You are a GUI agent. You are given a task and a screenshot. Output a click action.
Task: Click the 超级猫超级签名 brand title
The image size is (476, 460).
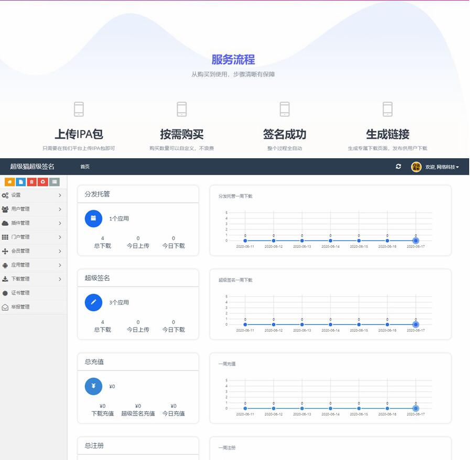click(32, 166)
